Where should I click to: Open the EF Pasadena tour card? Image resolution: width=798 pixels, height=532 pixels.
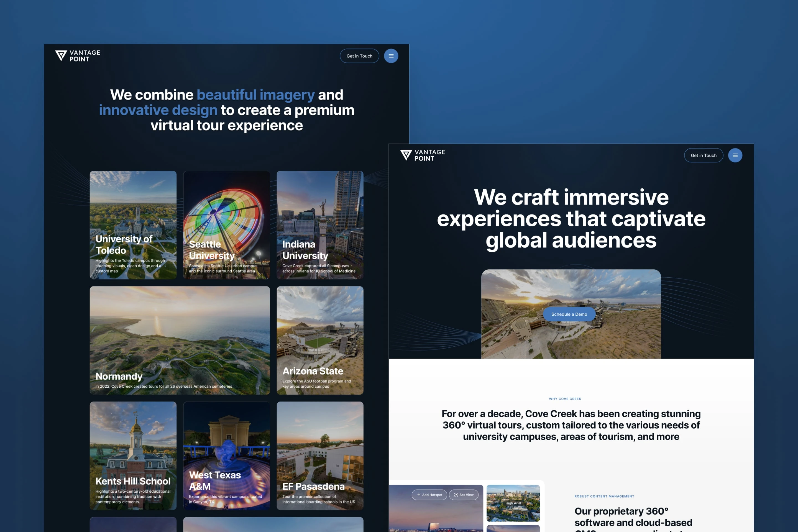pos(320,455)
